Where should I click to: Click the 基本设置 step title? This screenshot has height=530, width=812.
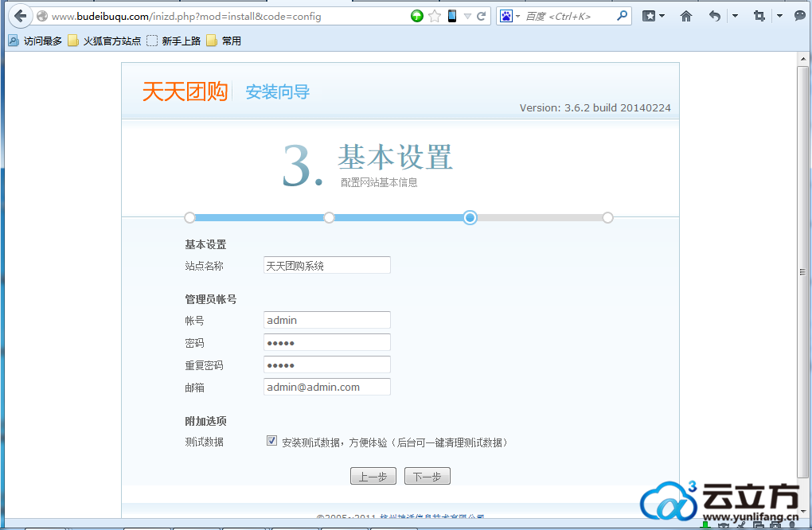[x=396, y=157]
